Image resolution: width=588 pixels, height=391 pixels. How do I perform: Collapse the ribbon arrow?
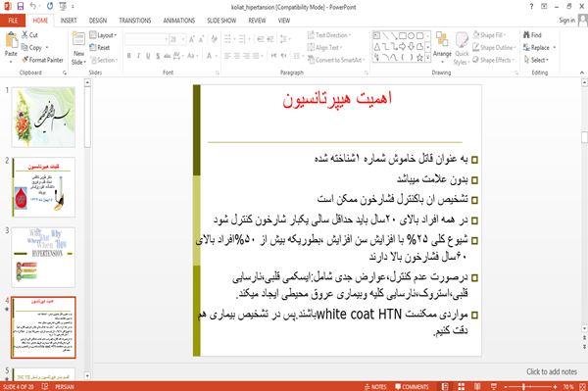[581, 73]
